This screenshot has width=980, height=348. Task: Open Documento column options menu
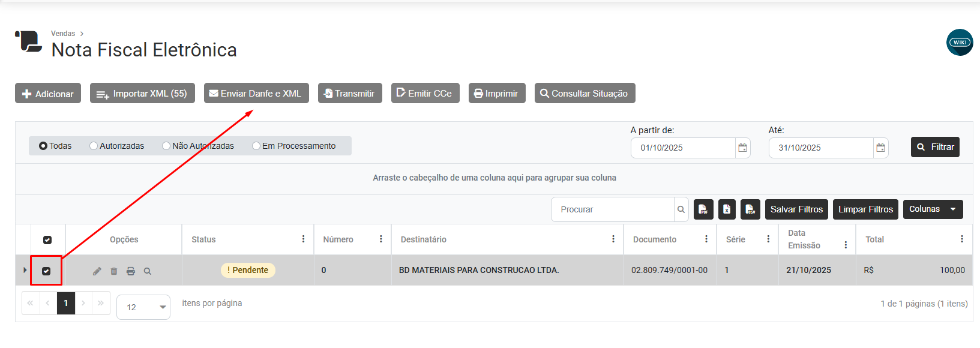coord(706,239)
